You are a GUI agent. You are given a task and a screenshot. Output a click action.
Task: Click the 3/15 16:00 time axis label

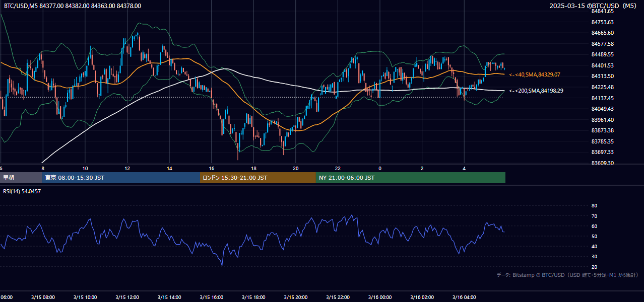point(212,297)
